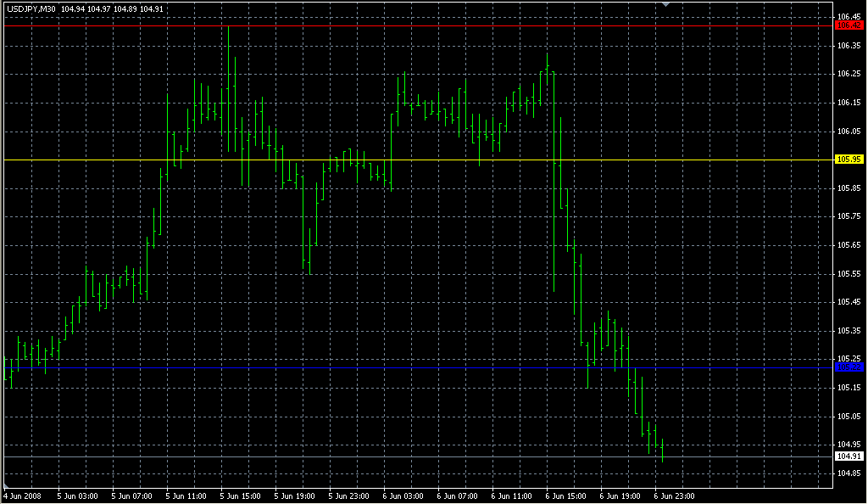868x504 pixels.
Task: Click the yellow 105.95 price label
Action: (x=849, y=160)
